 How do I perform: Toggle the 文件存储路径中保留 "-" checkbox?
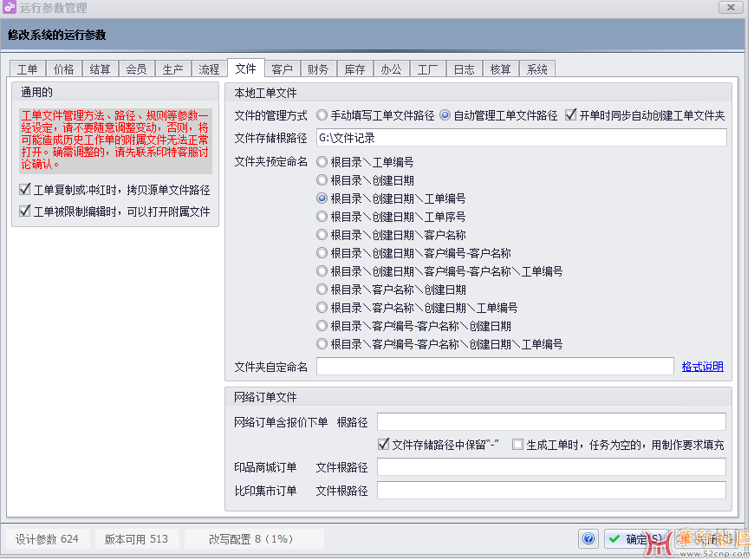(384, 445)
